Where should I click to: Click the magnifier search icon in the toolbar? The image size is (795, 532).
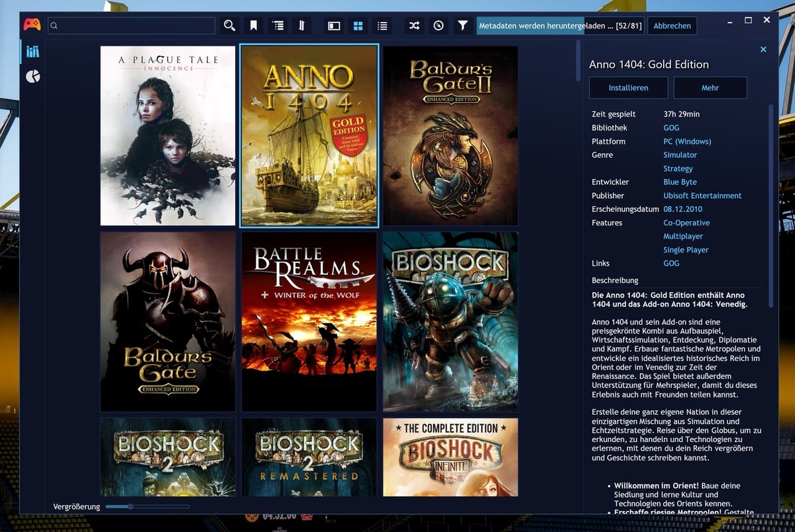click(229, 26)
